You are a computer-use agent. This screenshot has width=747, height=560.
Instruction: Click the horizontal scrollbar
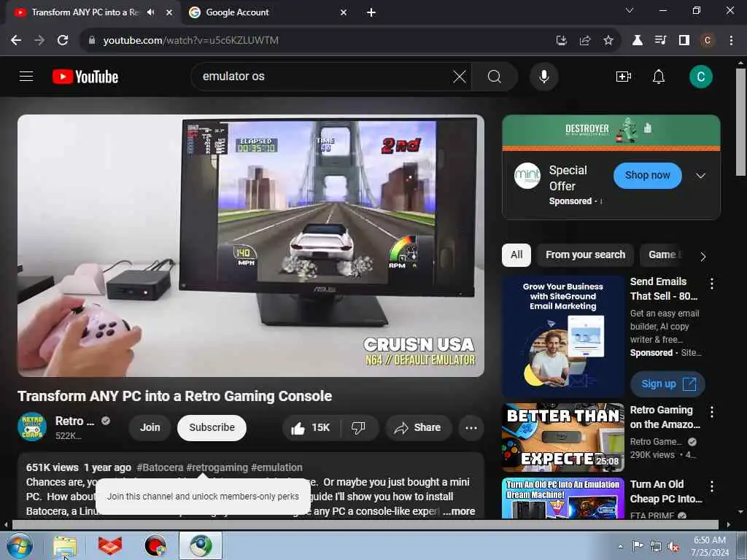pos(365,525)
